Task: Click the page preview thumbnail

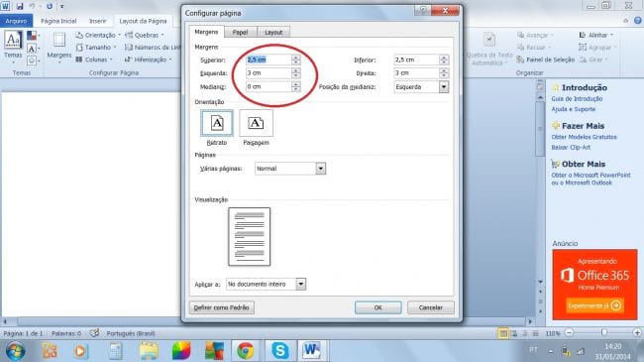Action: point(250,236)
